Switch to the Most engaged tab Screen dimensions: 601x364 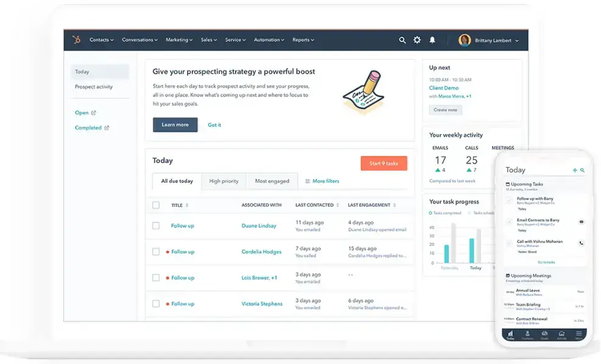point(272,181)
